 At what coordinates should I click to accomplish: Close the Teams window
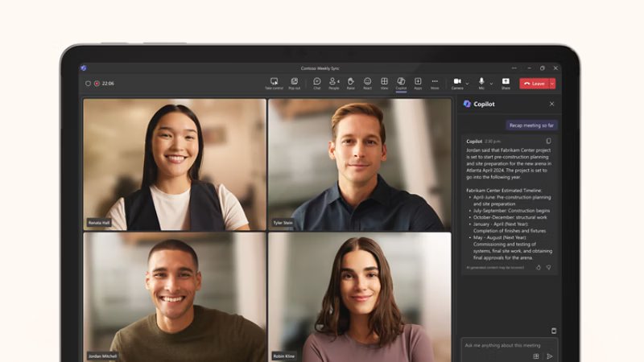(x=555, y=68)
